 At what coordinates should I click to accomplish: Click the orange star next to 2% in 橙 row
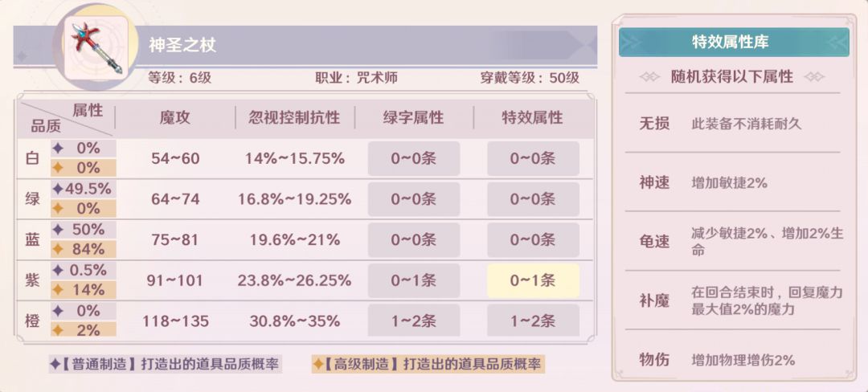[x=58, y=330]
